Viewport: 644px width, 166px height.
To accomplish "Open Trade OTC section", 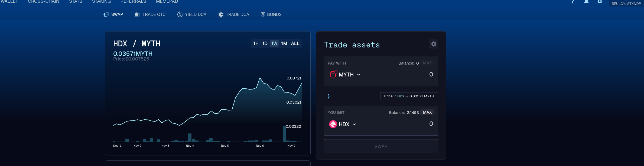I will [150, 15].
